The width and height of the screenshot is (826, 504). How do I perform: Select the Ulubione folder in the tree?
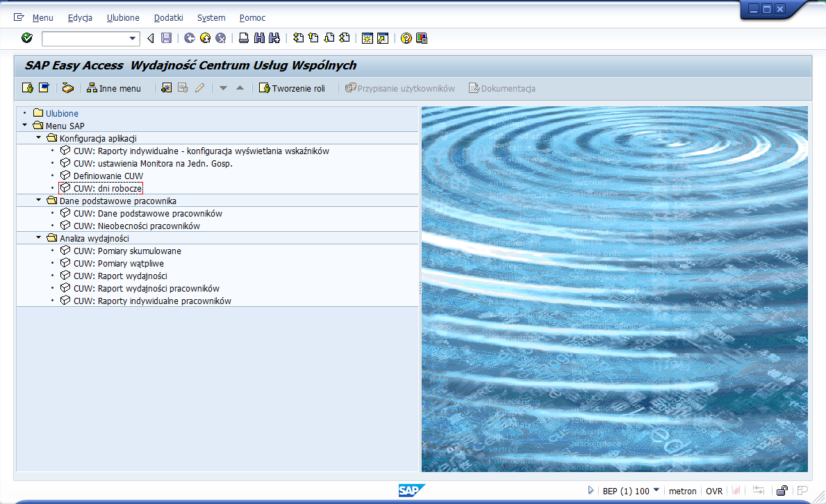pyautogui.click(x=62, y=113)
